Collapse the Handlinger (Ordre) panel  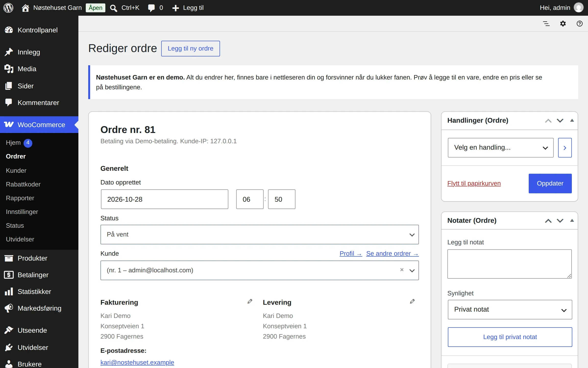tap(572, 120)
